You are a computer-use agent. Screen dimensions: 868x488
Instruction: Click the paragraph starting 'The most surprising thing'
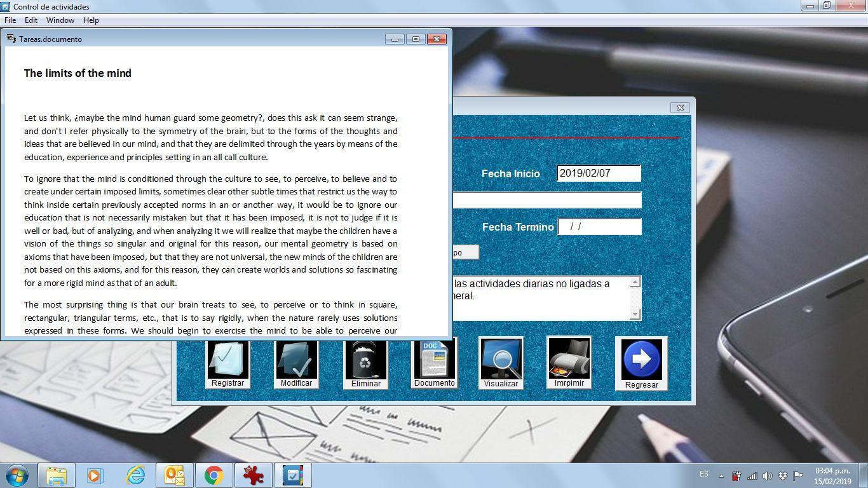click(210, 318)
